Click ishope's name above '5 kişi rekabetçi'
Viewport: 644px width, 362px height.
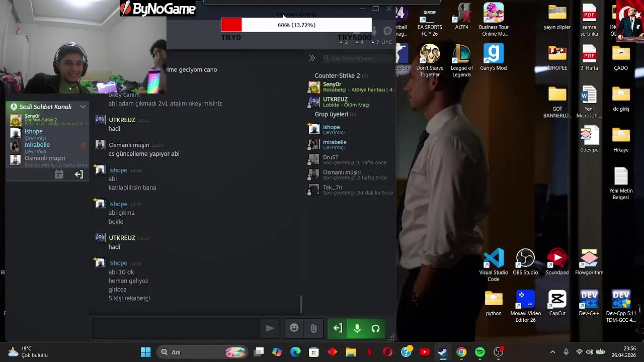tap(118, 263)
